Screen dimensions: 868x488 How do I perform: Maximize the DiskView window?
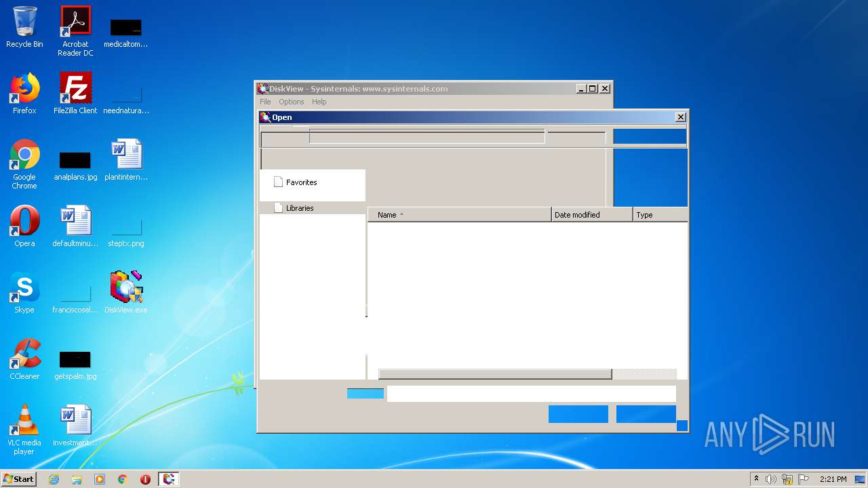pos(593,89)
